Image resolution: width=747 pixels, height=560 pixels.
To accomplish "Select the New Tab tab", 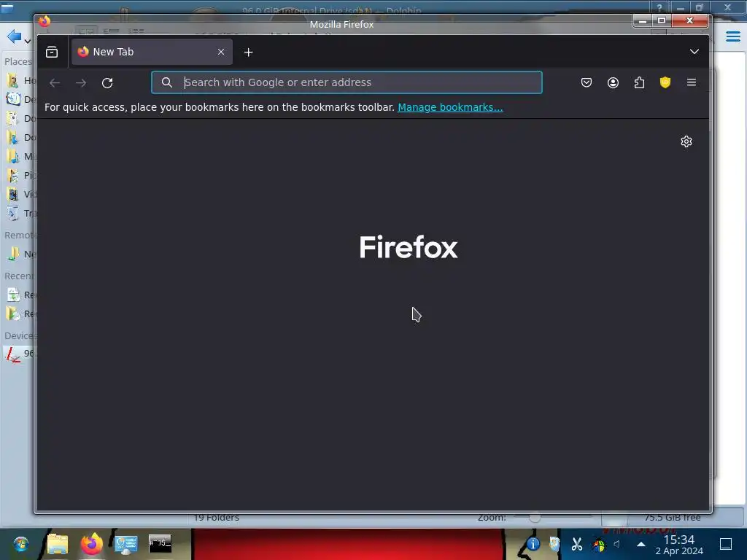I will [x=152, y=52].
